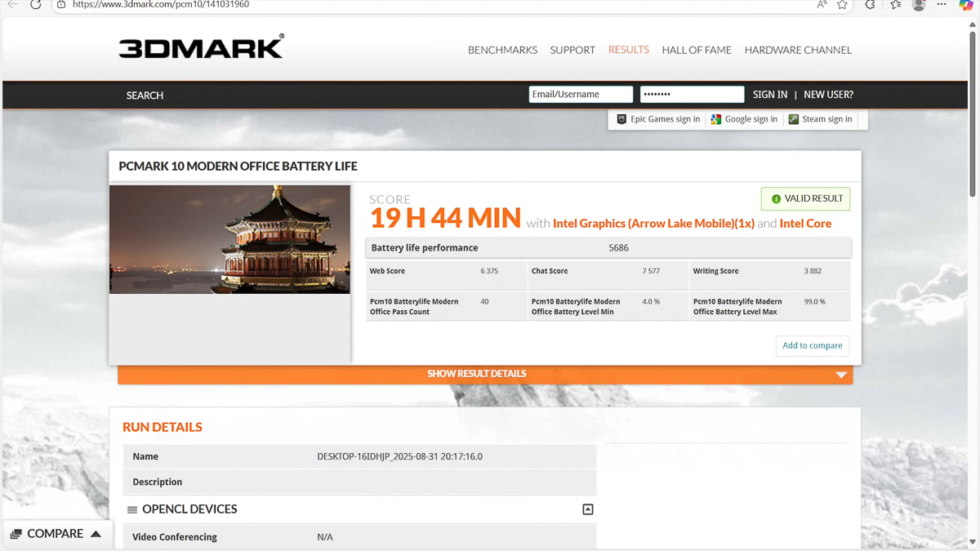980x551 pixels.
Task: Open the Benchmarks menu
Action: coord(502,50)
